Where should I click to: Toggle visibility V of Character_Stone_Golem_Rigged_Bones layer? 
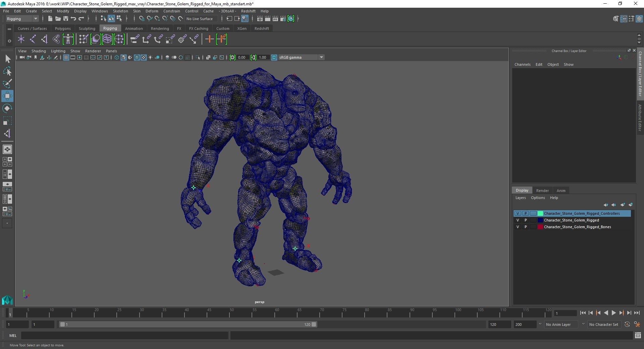(x=518, y=227)
